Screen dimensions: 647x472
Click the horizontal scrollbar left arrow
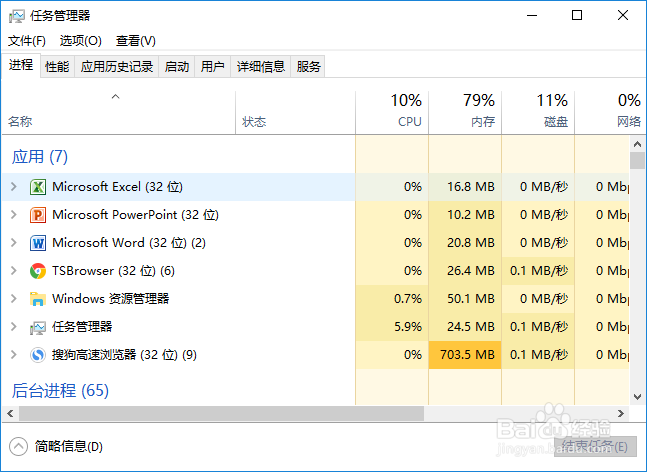[x=10, y=413]
